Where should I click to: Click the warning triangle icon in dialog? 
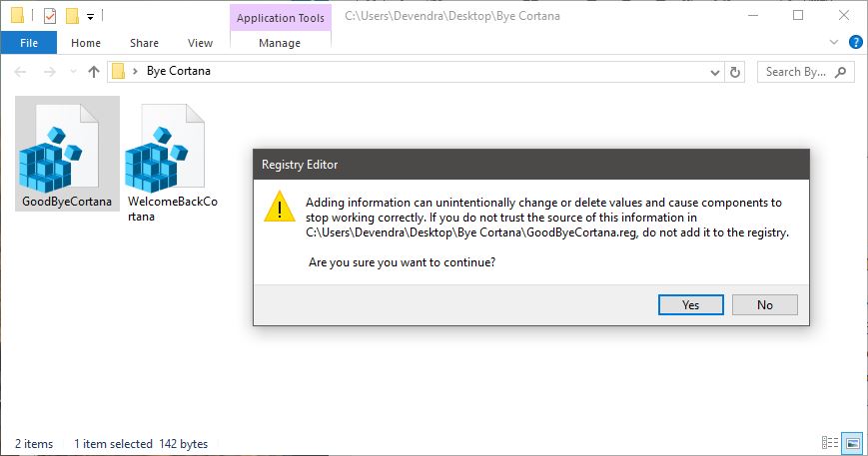pyautogui.click(x=280, y=207)
